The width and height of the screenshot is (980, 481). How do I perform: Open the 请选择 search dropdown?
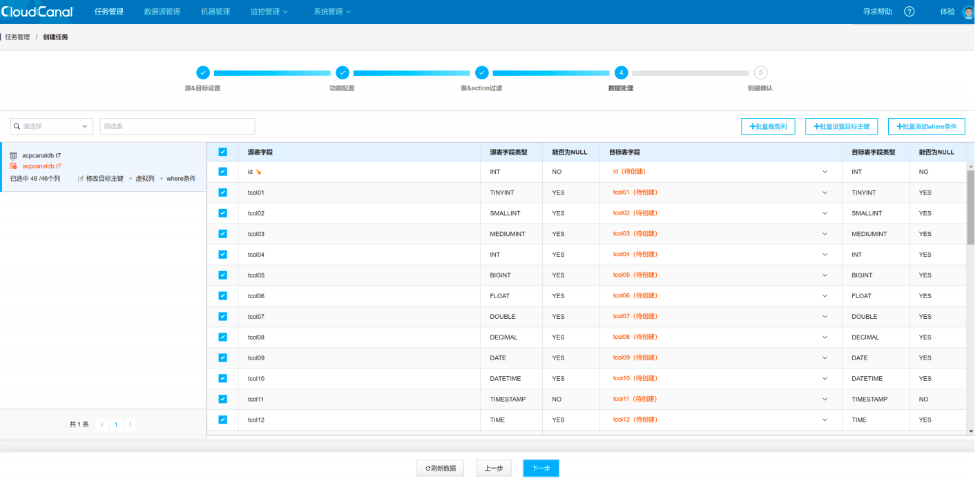click(51, 126)
